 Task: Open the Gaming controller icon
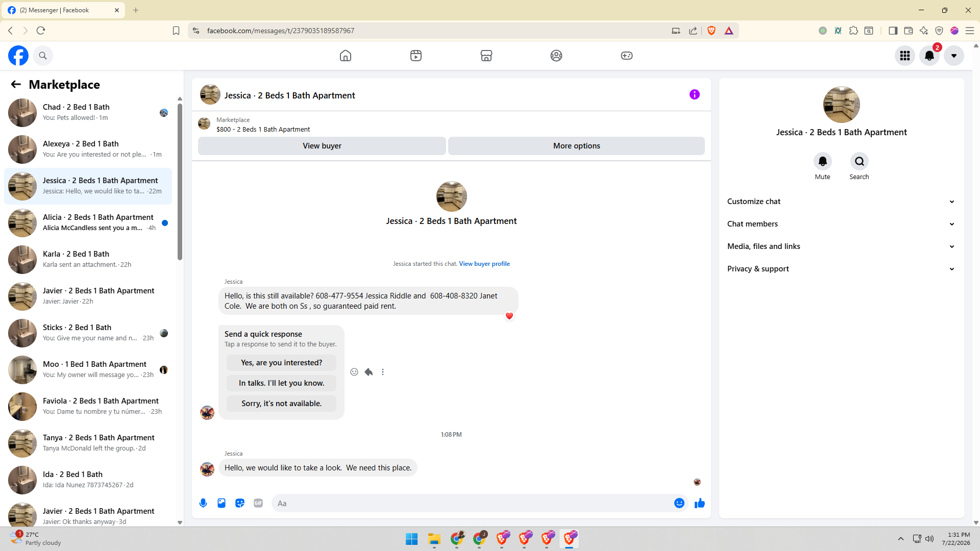627,56
